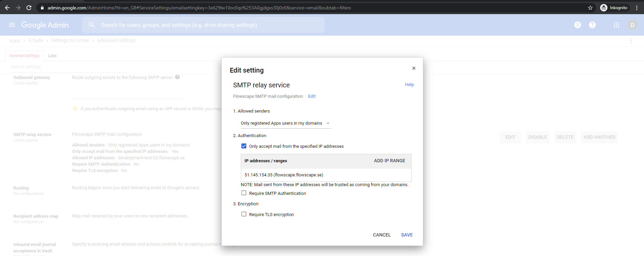
Task: Open the Allowed senders dropdown
Action: point(285,123)
